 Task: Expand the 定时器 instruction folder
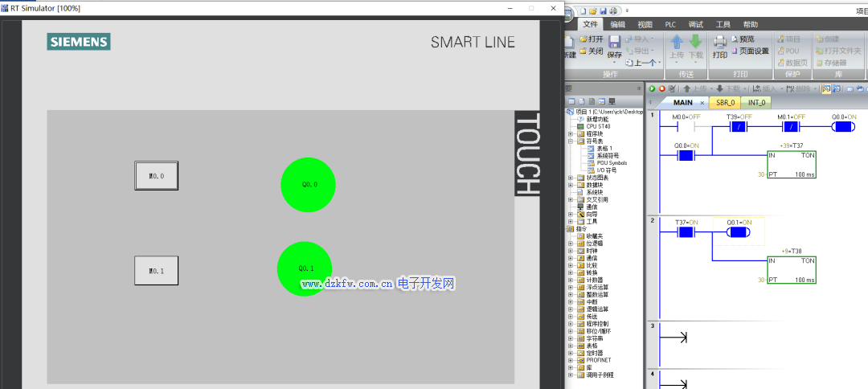coord(571,352)
